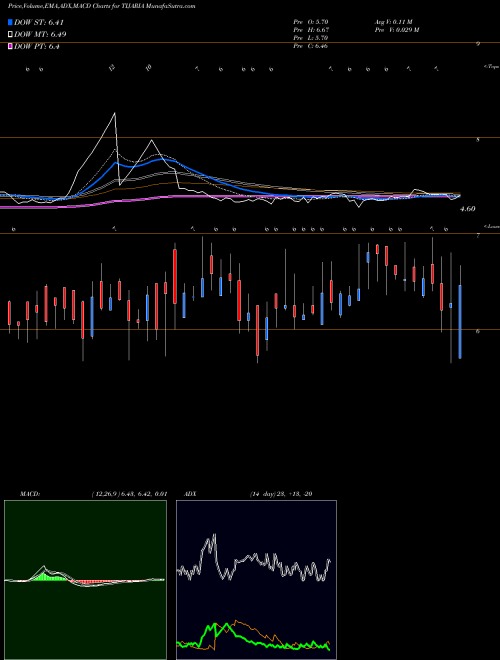Click the MACD '(12,26,9) 6.43, 6.42, 0.01' values
The image size is (500, 660).
pyautogui.click(x=129, y=494)
